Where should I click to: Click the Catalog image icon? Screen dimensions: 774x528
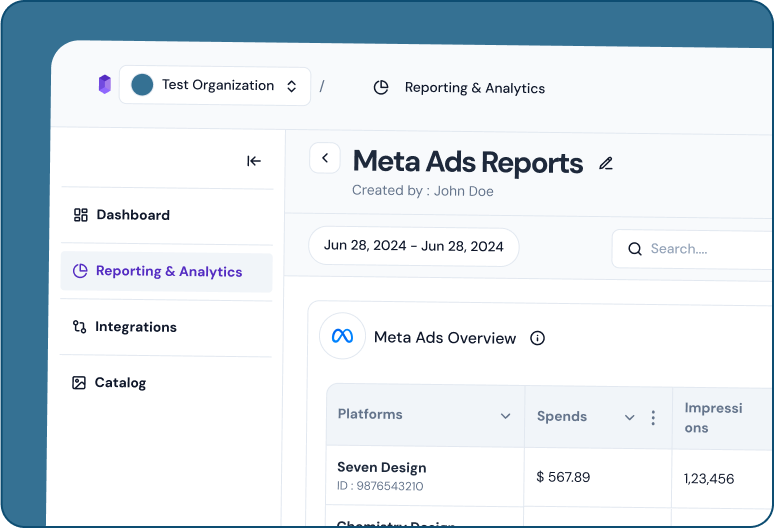tap(79, 382)
